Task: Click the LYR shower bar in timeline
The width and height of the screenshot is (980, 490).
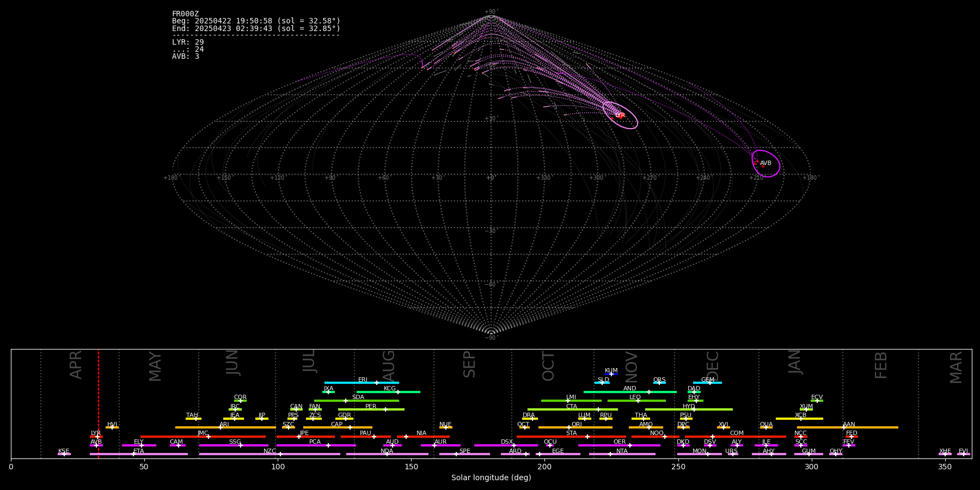Action: coord(96,437)
